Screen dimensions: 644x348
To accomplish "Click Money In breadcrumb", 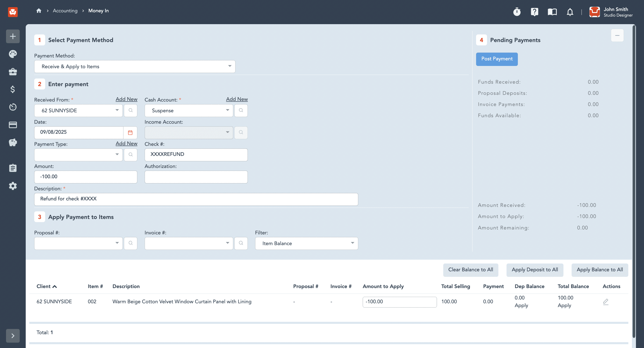I will click(x=98, y=11).
